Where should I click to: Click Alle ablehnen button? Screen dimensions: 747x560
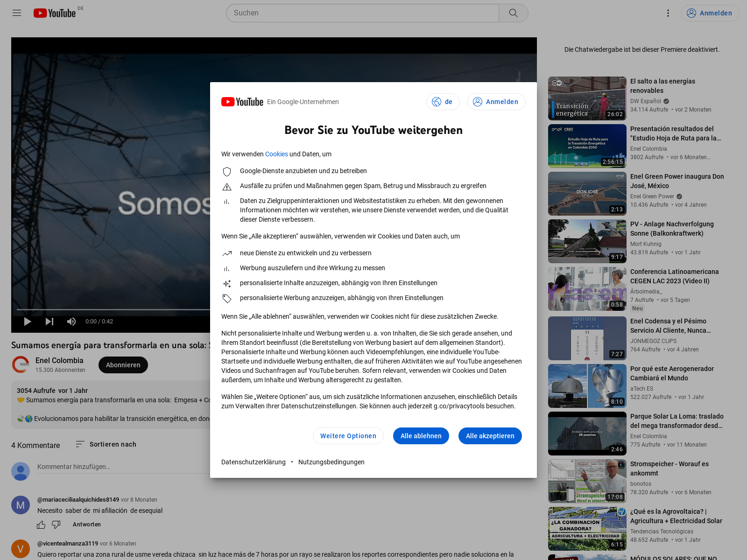coord(421,436)
